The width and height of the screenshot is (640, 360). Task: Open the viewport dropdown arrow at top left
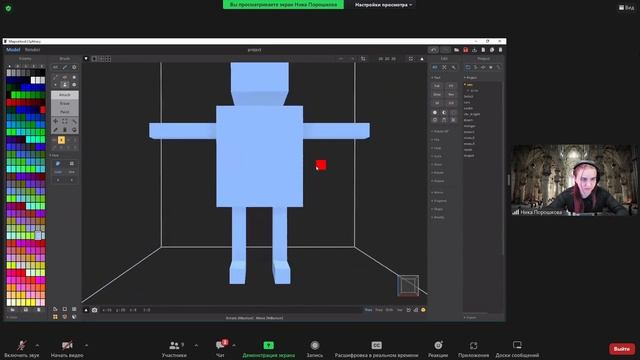tap(86, 59)
